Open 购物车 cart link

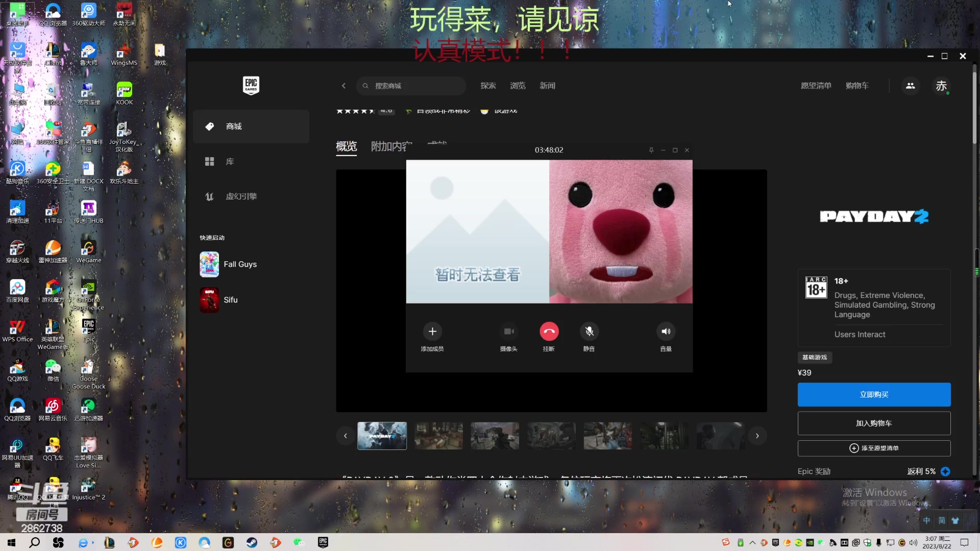tap(857, 86)
